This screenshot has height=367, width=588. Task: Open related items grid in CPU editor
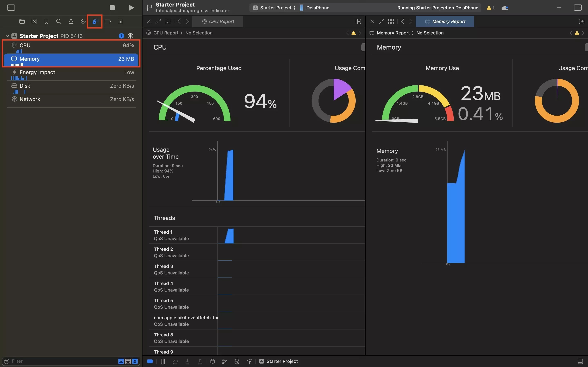pos(167,22)
